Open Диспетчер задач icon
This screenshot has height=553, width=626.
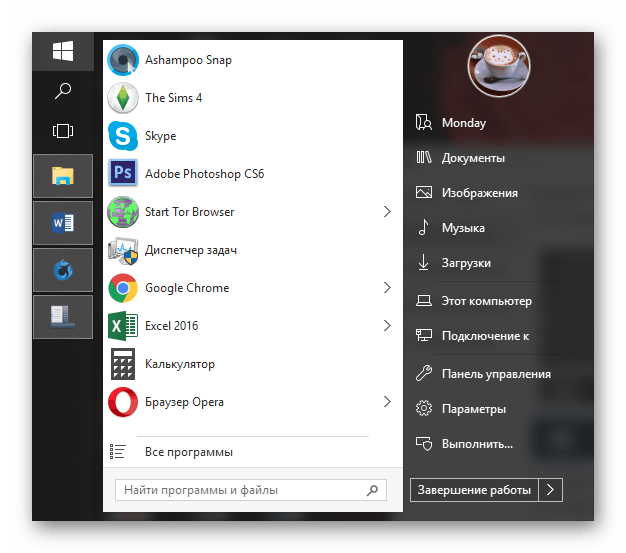click(123, 250)
